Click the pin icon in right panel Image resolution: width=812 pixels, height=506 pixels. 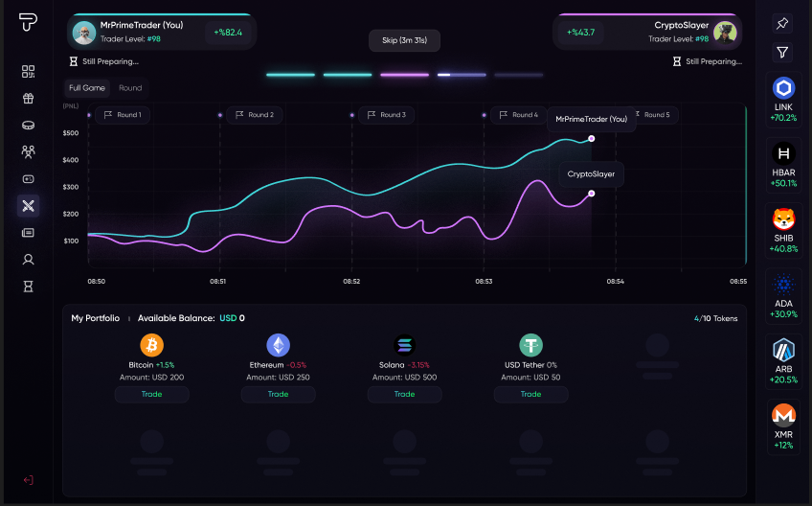(782, 24)
